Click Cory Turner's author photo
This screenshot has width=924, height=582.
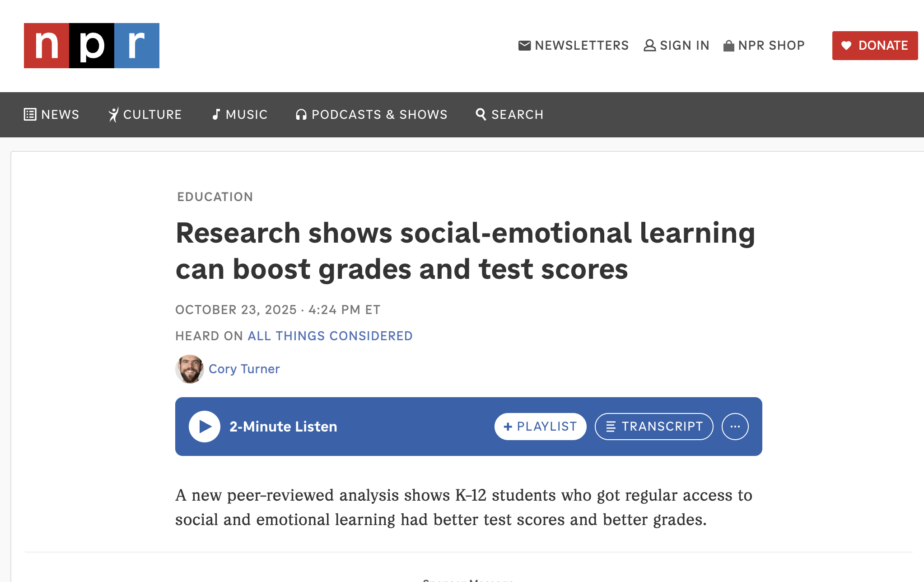pos(189,369)
